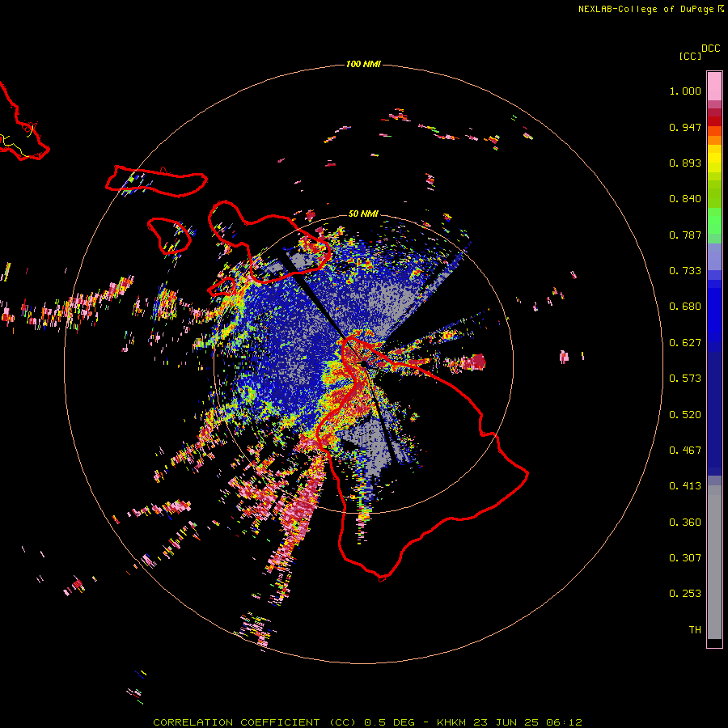Click the 0.627 scale value
This screenshot has height=728, width=728.
coord(685,343)
